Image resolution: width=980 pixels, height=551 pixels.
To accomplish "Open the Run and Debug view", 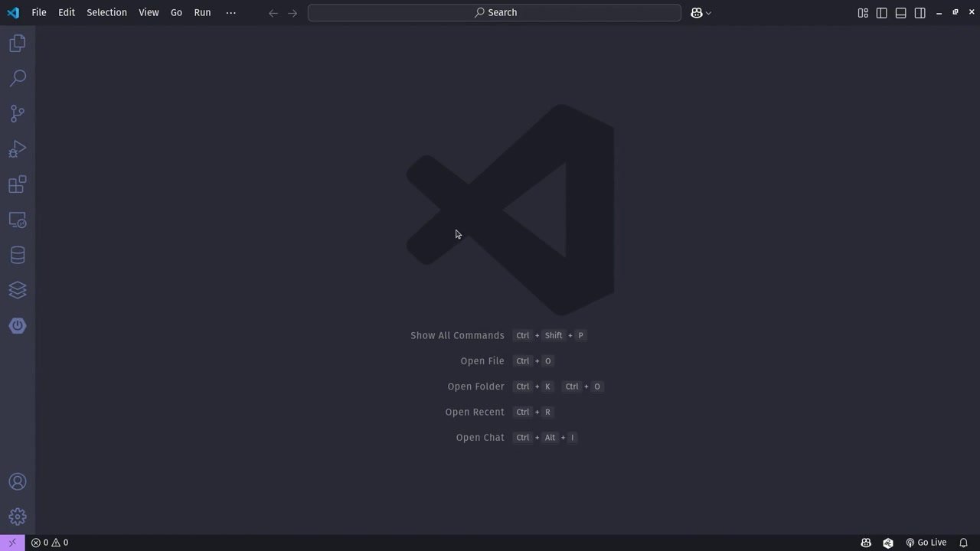I will click(17, 148).
